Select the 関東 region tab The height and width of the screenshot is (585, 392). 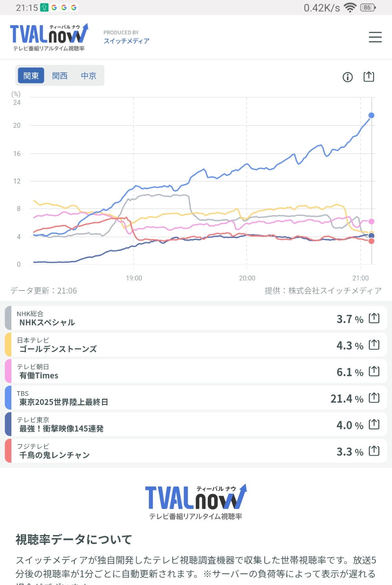31,75
